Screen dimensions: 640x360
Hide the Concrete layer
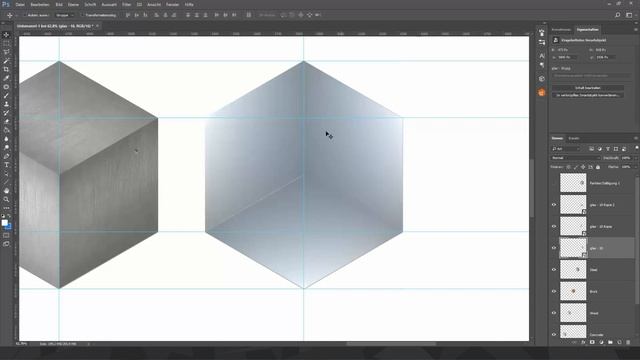(x=554, y=334)
